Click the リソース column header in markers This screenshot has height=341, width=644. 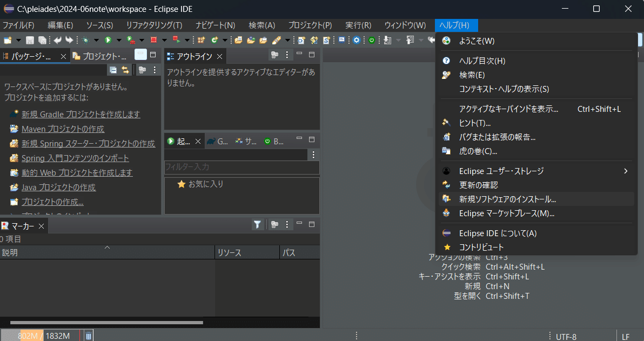pyautogui.click(x=247, y=253)
